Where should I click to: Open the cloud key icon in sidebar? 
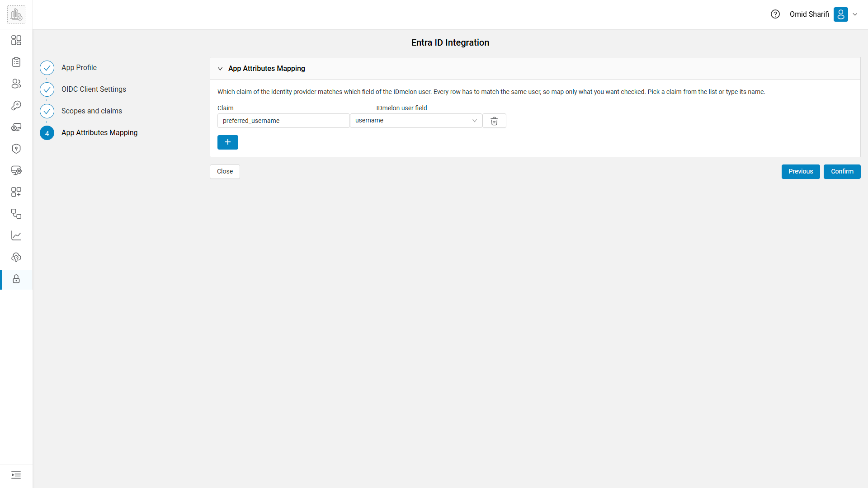(x=16, y=257)
